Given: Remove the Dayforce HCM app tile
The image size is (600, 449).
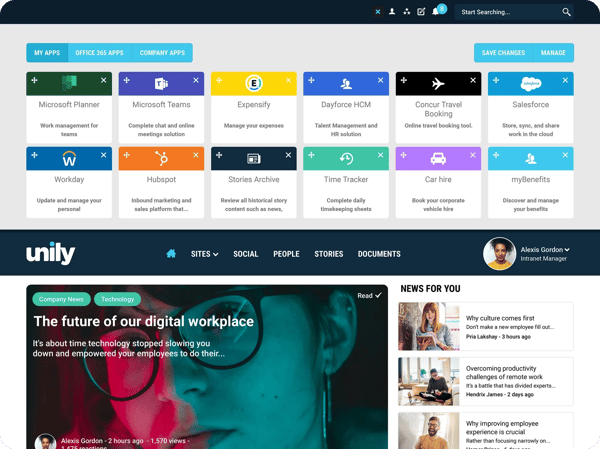Looking at the screenshot, I should click(380, 80).
